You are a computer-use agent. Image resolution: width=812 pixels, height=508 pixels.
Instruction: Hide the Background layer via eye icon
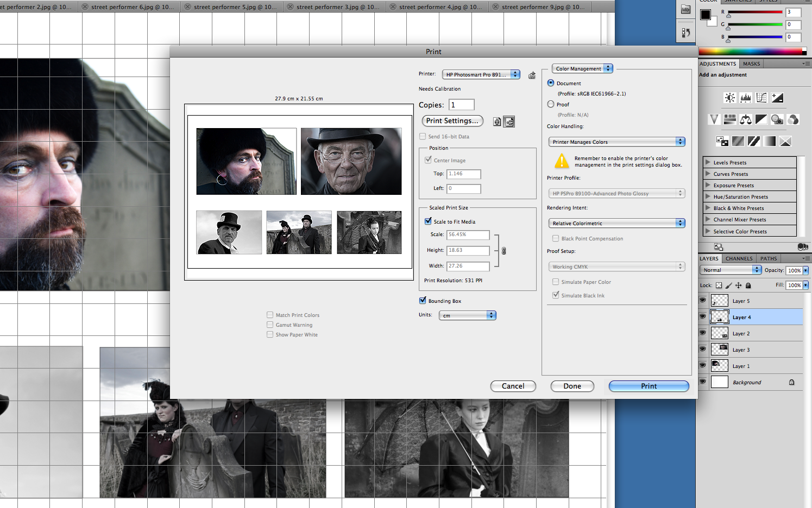(x=703, y=382)
